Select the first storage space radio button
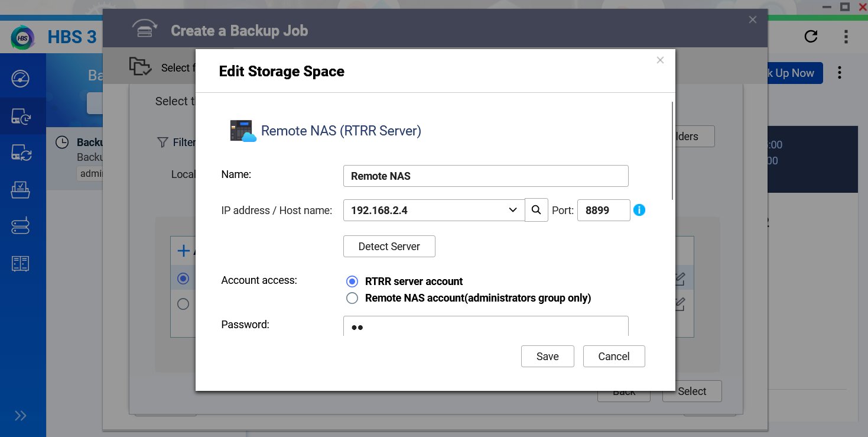 (183, 279)
